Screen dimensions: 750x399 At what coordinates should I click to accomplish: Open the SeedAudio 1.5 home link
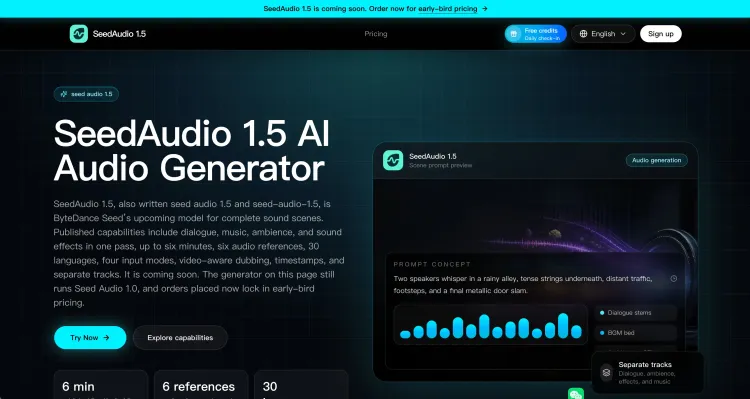tap(108, 34)
